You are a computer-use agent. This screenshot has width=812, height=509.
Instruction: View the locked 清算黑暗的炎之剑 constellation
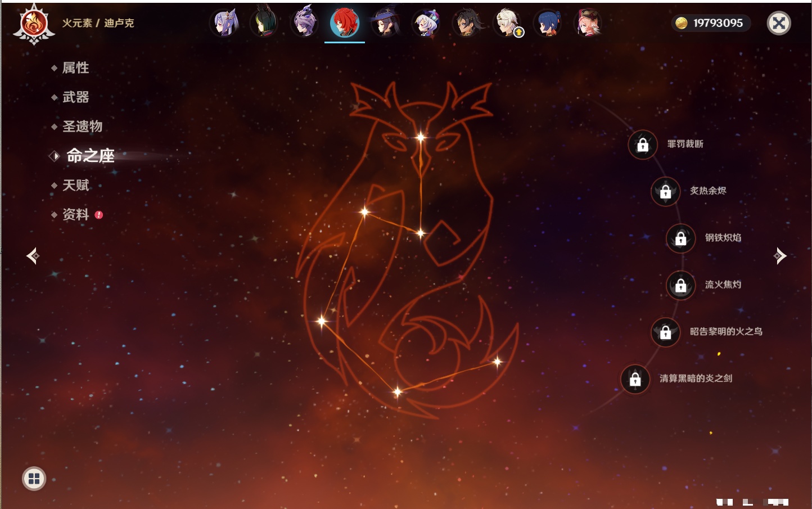coord(635,379)
